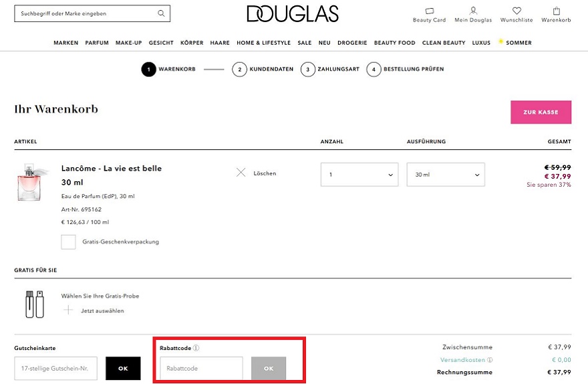Viewport: 588px width, 384px height.
Task: Open the Neu menu
Action: 324,43
